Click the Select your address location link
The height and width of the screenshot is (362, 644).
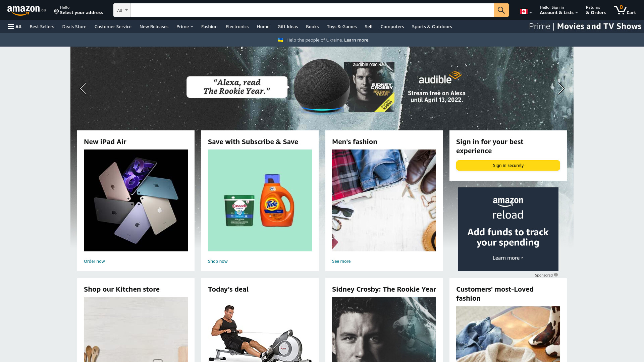78,10
